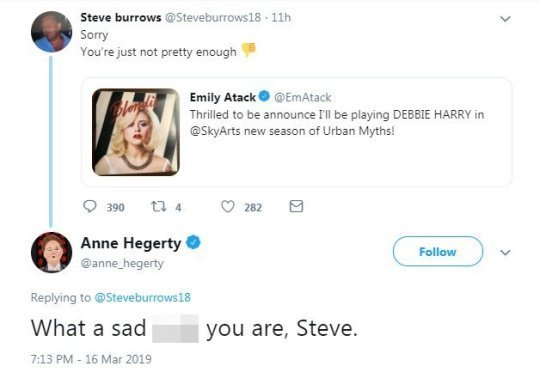Follow Anne Hegerty
The image size is (540, 372).
[438, 251]
